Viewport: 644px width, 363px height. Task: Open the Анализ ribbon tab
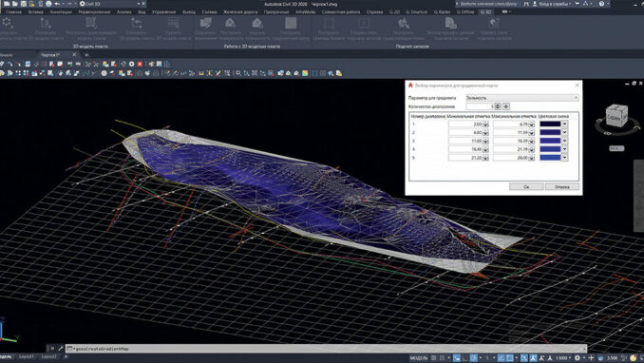click(x=124, y=12)
